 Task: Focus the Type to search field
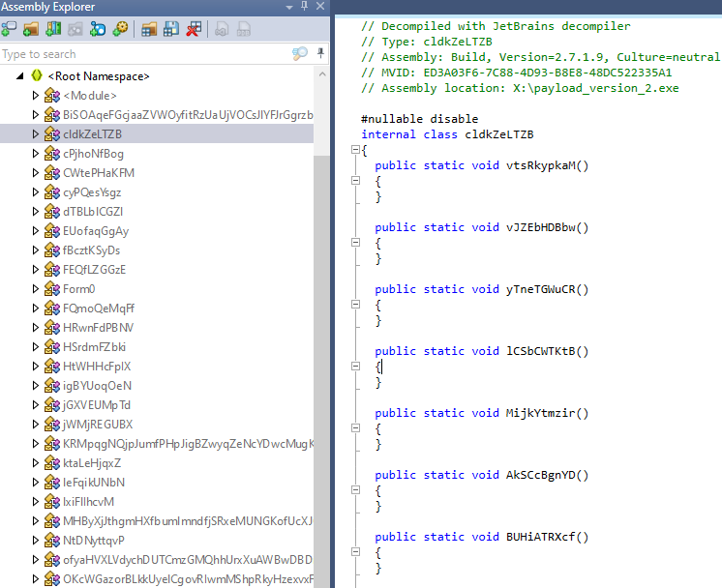coord(145,54)
